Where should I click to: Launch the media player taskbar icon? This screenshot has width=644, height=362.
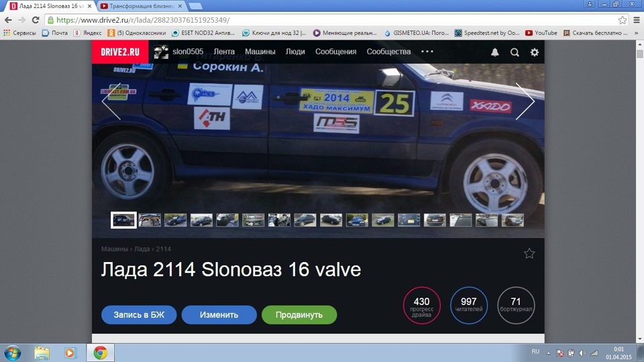coord(70,353)
